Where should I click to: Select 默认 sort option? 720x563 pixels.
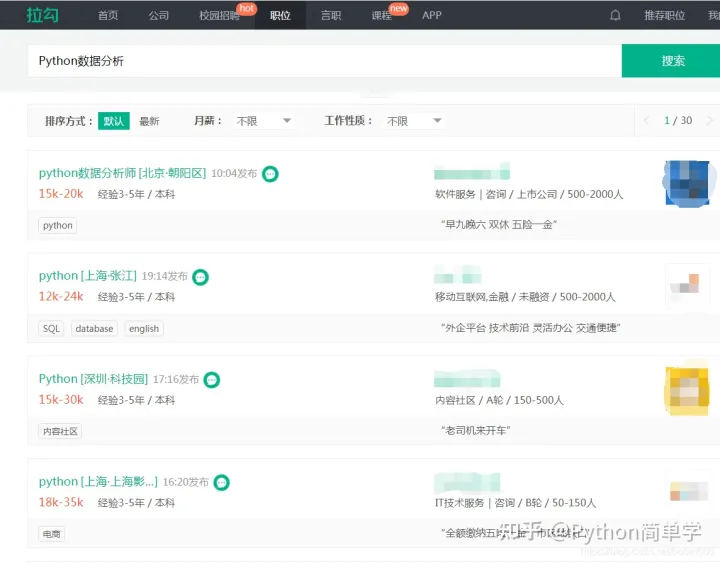point(114,121)
